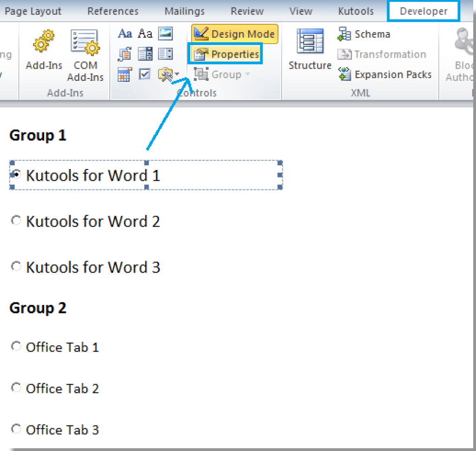Select the Kutools for Word 1 radio button
Screen dimensions: 476x451
[16, 175]
